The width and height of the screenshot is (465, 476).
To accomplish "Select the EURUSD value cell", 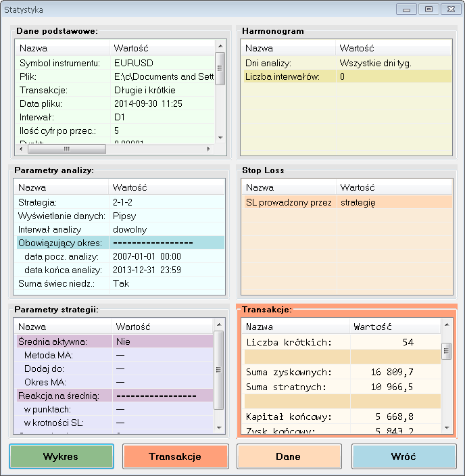I will coord(134,63).
